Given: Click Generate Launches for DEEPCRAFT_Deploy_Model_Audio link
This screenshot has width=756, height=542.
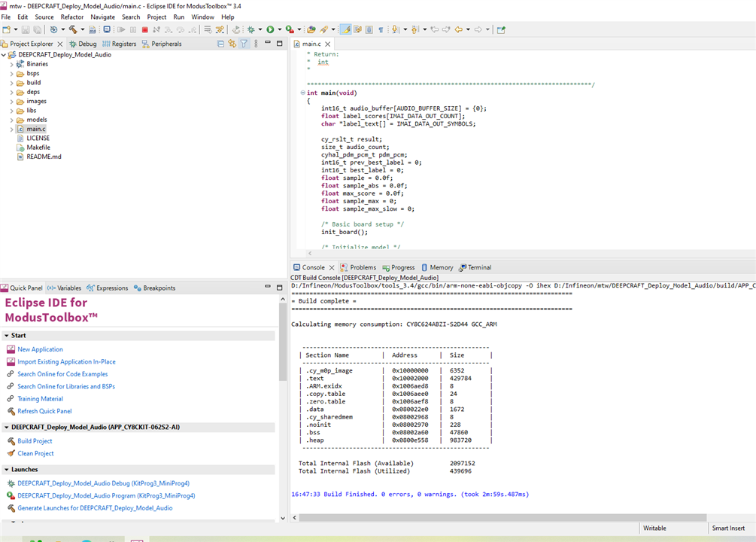Looking at the screenshot, I should pyautogui.click(x=95, y=508).
